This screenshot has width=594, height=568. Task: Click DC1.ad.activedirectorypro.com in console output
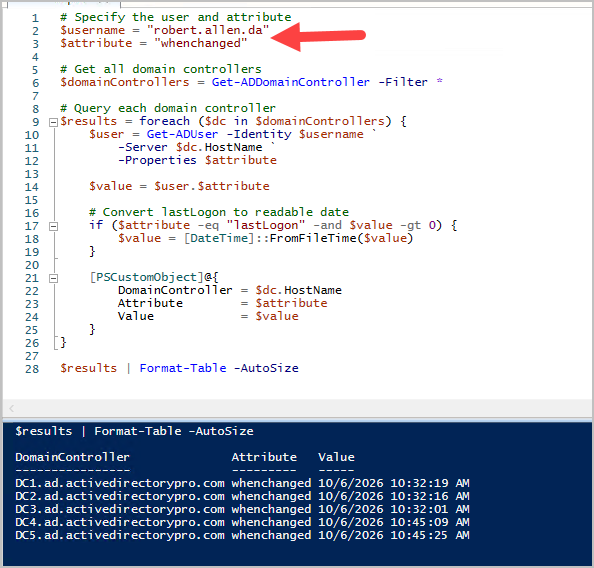[x=120, y=484]
